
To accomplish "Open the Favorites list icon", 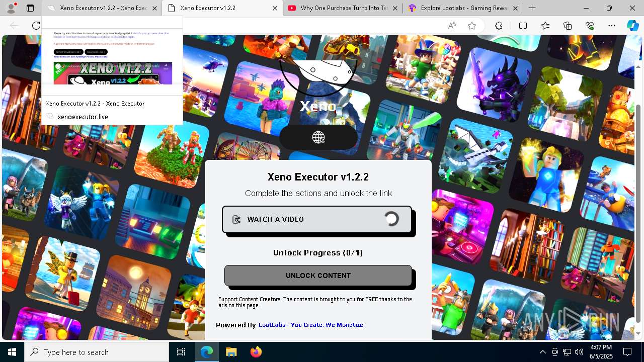I will 545,26.
